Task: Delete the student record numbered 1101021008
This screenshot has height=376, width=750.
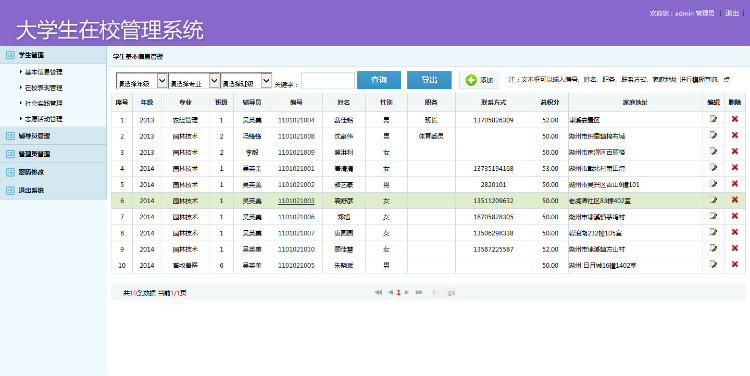Action: 735,135
